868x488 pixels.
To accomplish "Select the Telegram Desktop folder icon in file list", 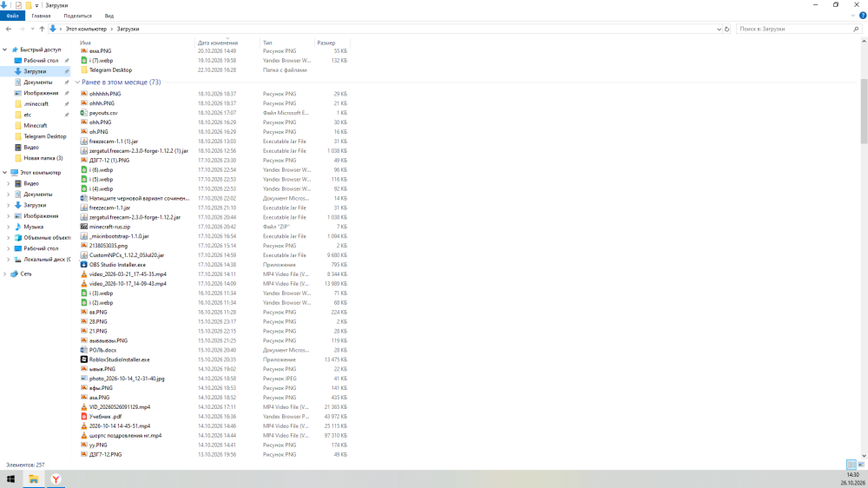I will [x=84, y=70].
